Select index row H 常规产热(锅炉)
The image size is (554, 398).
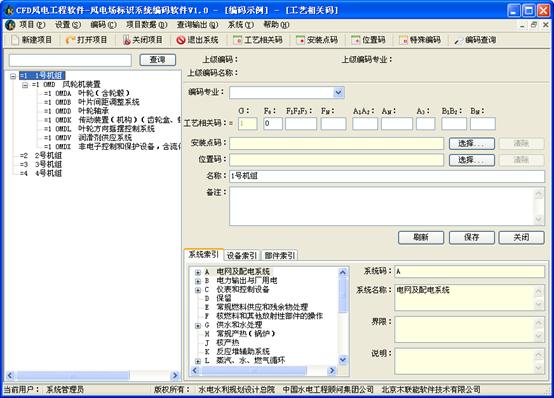(x=240, y=334)
